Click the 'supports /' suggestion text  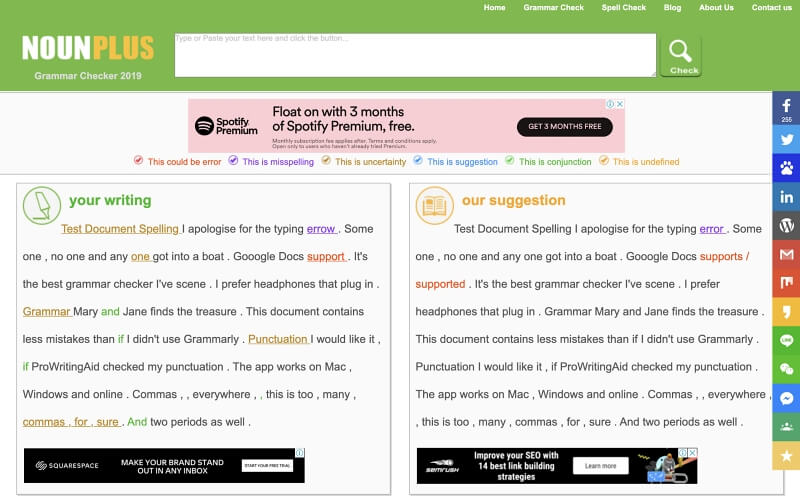pyautogui.click(x=724, y=257)
